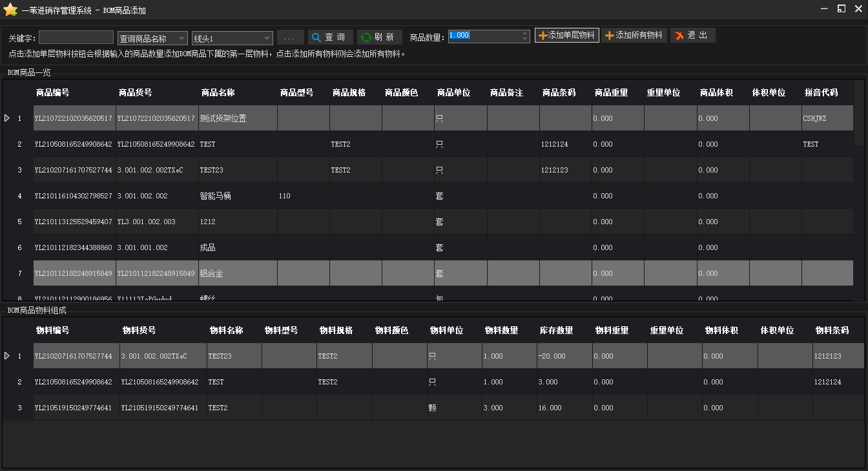
Task: Click the 退出 exit button
Action: click(693, 36)
